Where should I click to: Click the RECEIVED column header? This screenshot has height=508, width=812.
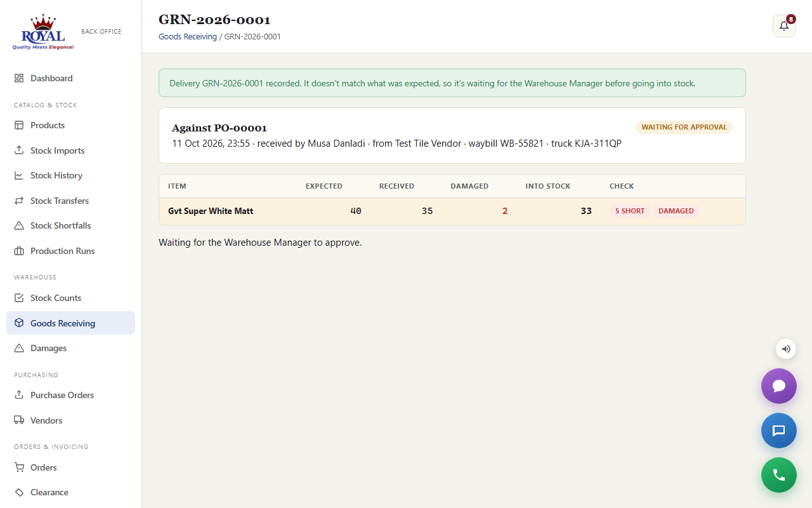tap(396, 186)
